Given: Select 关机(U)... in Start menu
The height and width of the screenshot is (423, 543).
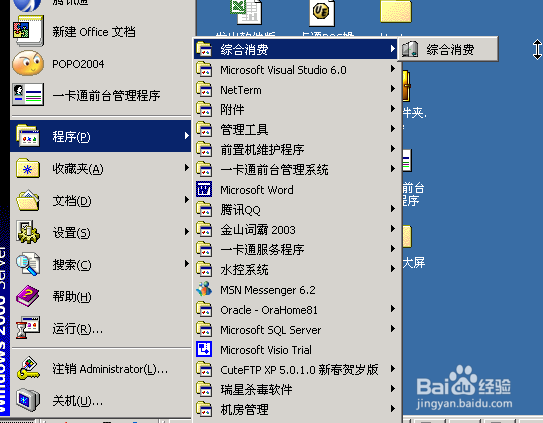Looking at the screenshot, I should pos(100,401).
